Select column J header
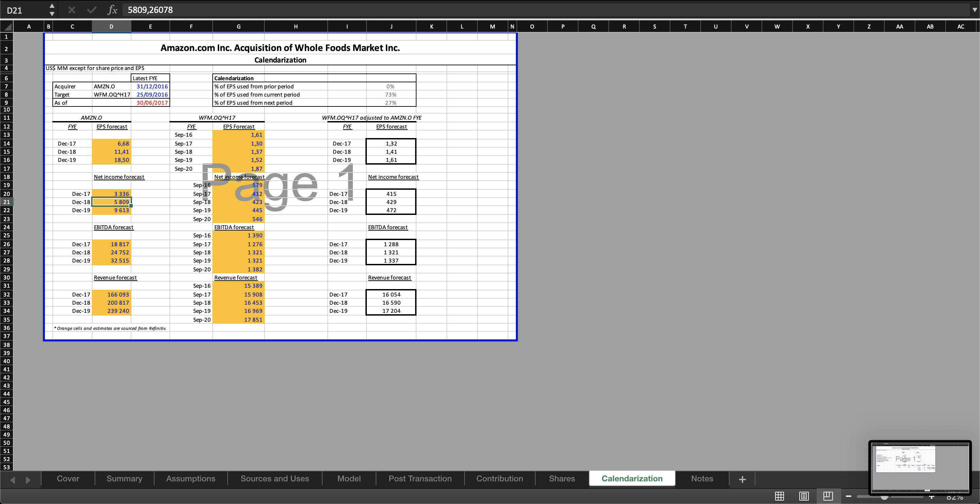Screen dimensions: 980x504 point(391,26)
